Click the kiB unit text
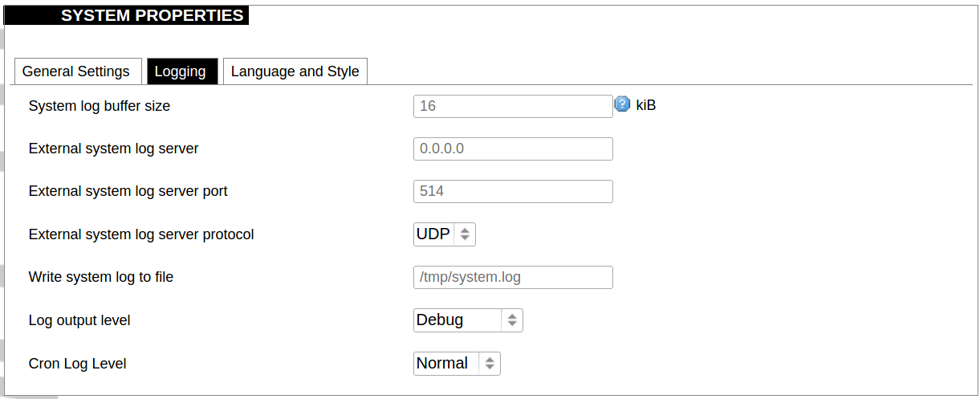980x399 pixels. click(646, 105)
